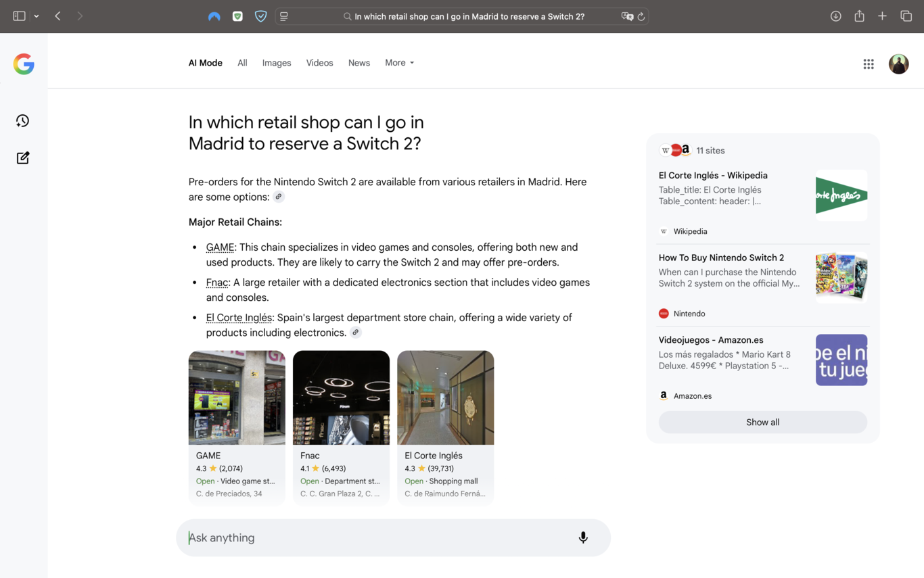Open the Google apps grid

pyautogui.click(x=869, y=64)
